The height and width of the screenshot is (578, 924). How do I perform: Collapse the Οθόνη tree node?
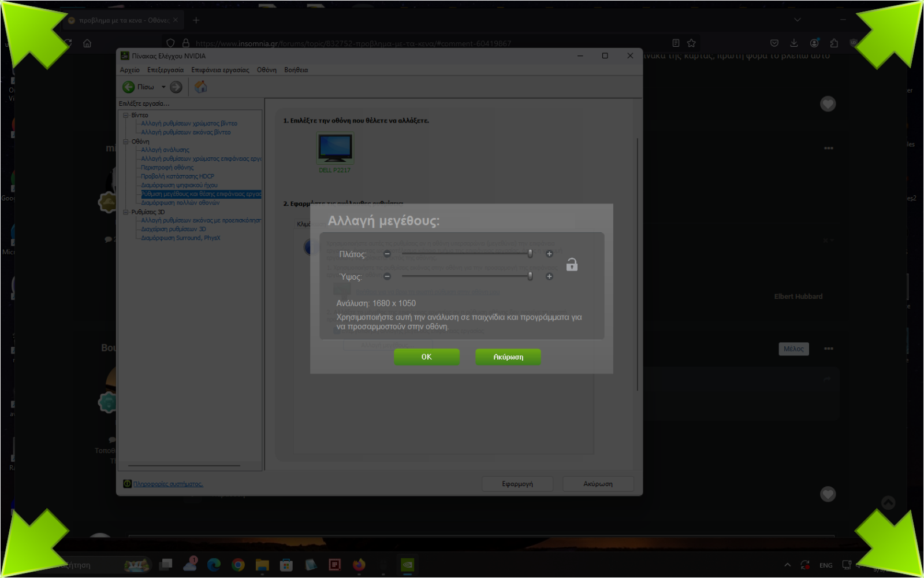pyautogui.click(x=125, y=142)
